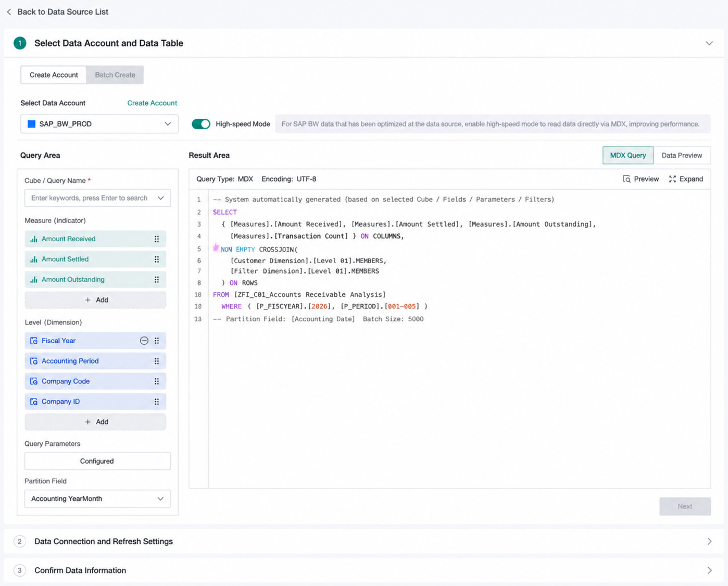Image resolution: width=728 pixels, height=586 pixels.
Task: Collapse the Select Data Account section chevron
Action: (x=709, y=43)
